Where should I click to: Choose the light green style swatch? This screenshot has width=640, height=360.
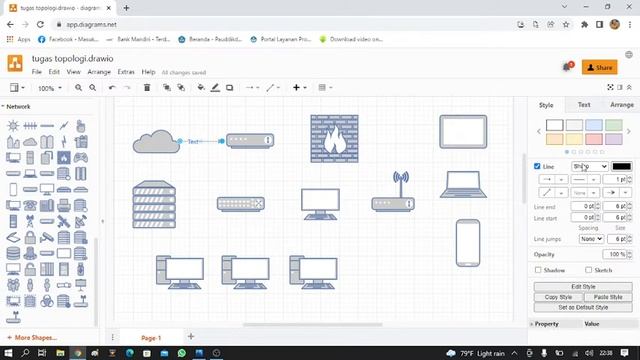pyautogui.click(x=613, y=125)
